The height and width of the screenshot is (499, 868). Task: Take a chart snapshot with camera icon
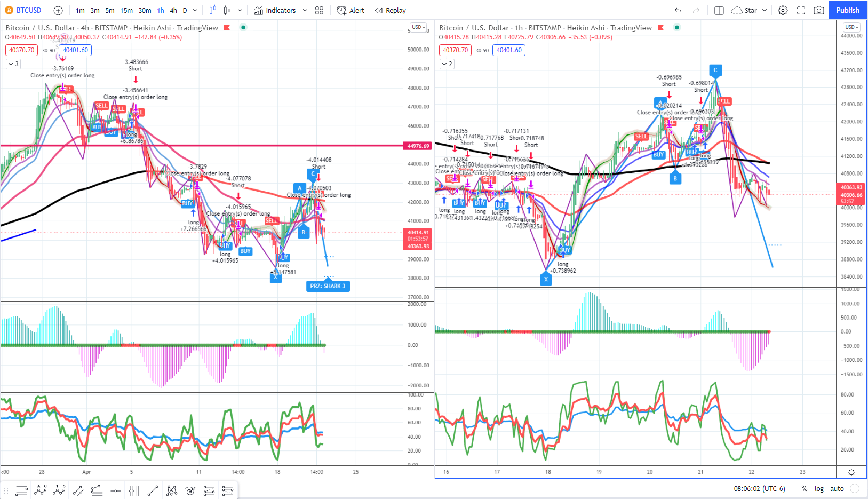pos(819,10)
